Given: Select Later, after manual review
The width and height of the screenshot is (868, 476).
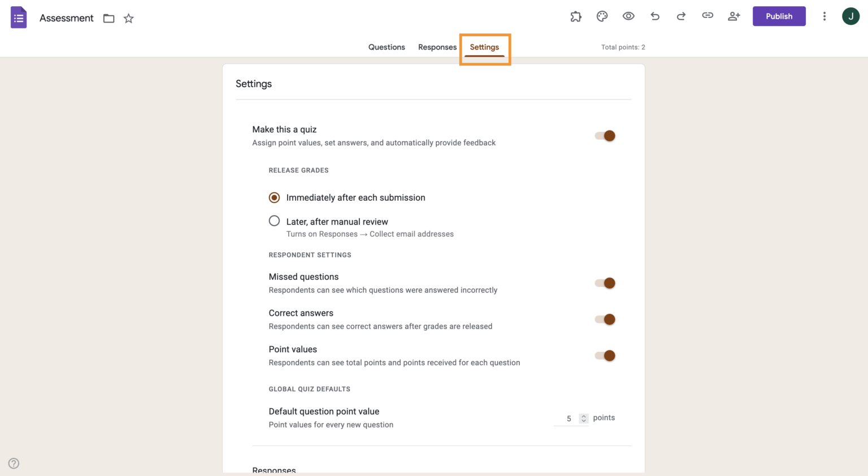Looking at the screenshot, I should (274, 220).
